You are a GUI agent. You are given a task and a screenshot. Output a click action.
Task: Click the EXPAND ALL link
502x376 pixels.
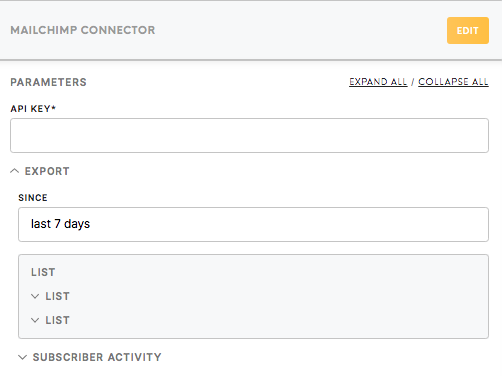click(378, 82)
